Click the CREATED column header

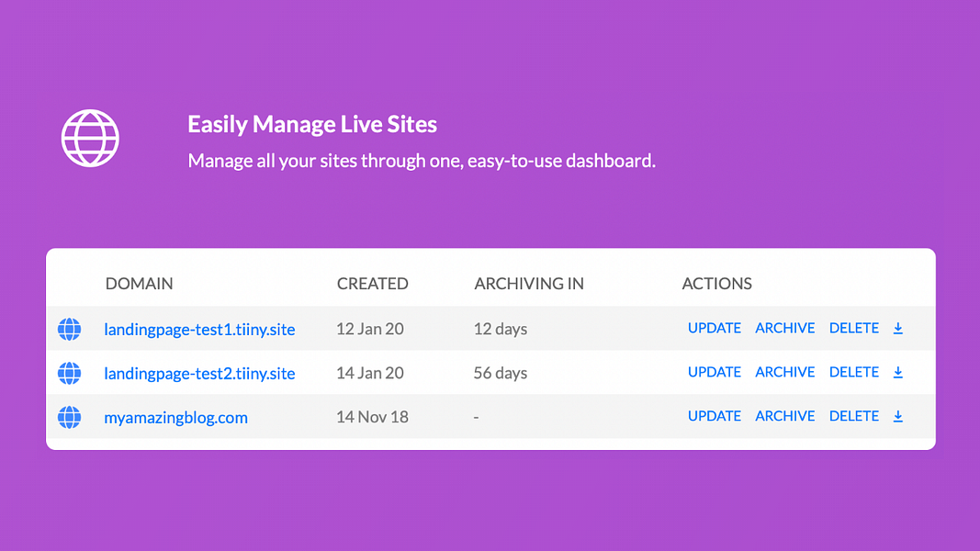373,284
